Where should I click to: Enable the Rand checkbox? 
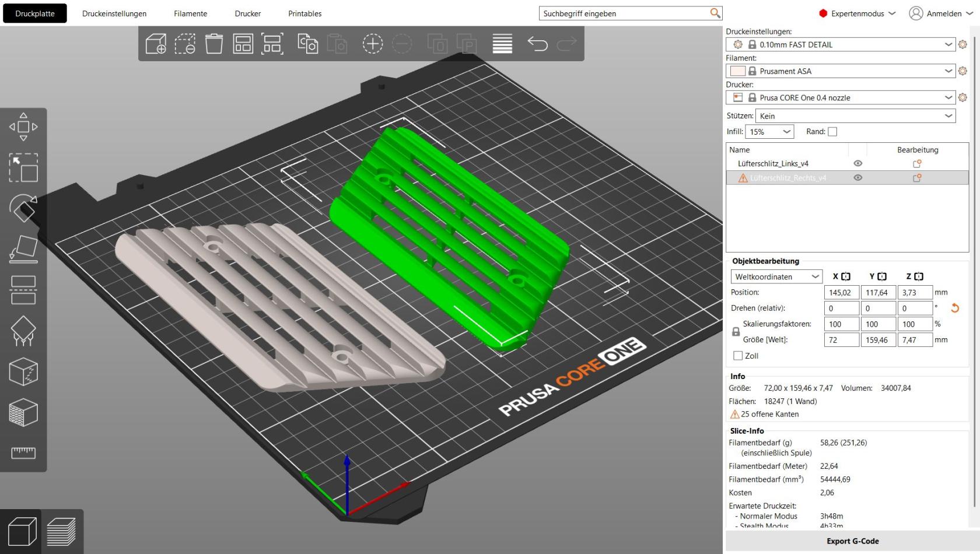[832, 131]
